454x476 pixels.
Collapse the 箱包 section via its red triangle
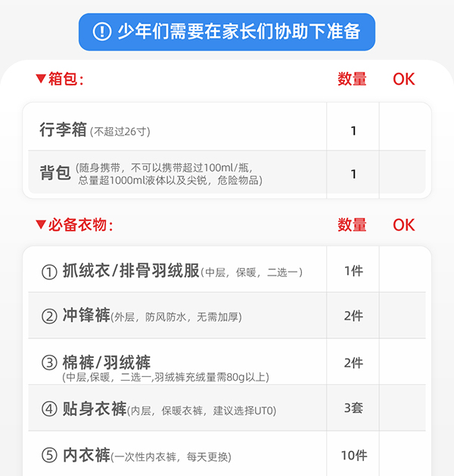(40, 79)
